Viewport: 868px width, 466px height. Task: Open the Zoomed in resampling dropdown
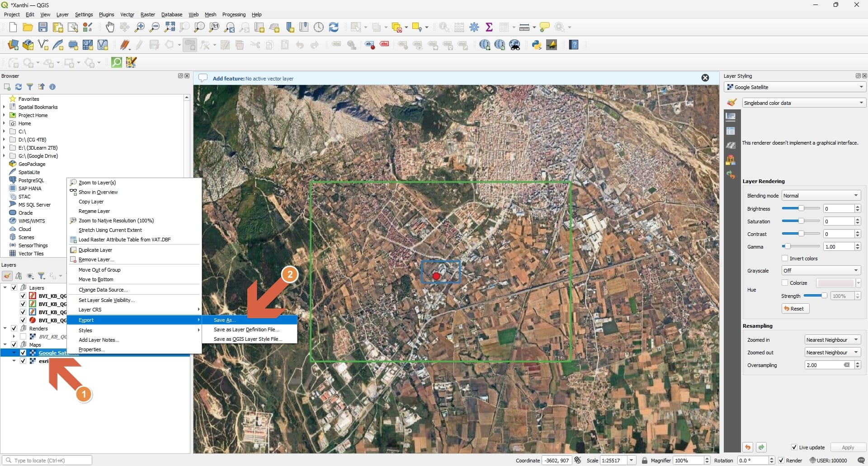[833, 340]
